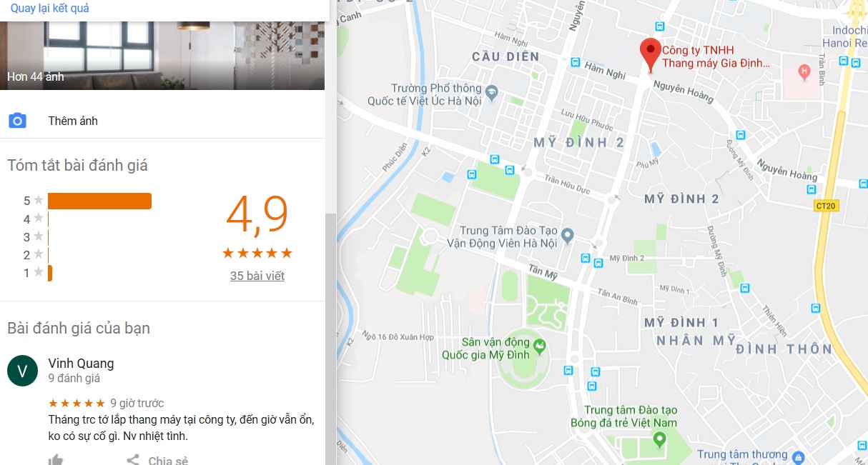
Task: Open the 35 bài viết reviews link
Action: pos(257,276)
